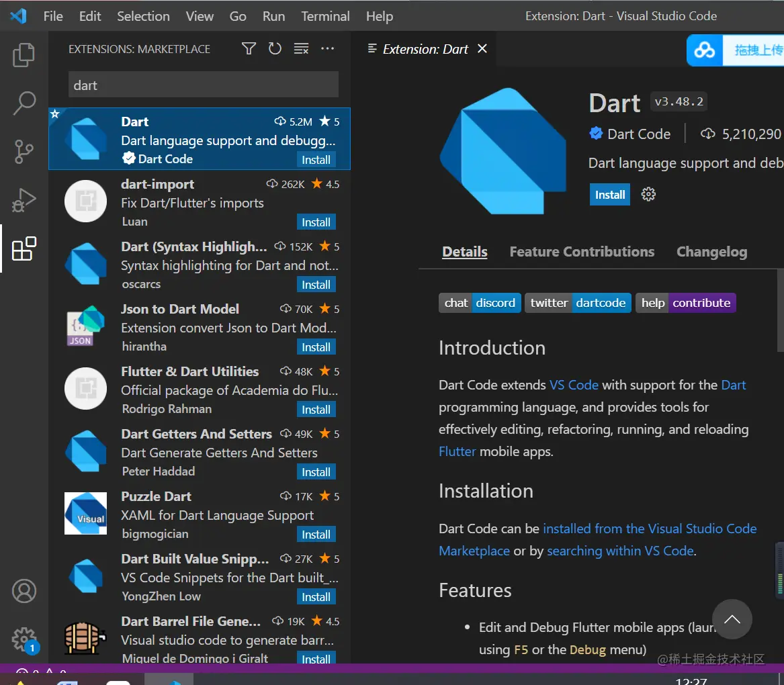Install the Dart extension from details page
Screen dimensions: 784x685
(609, 195)
